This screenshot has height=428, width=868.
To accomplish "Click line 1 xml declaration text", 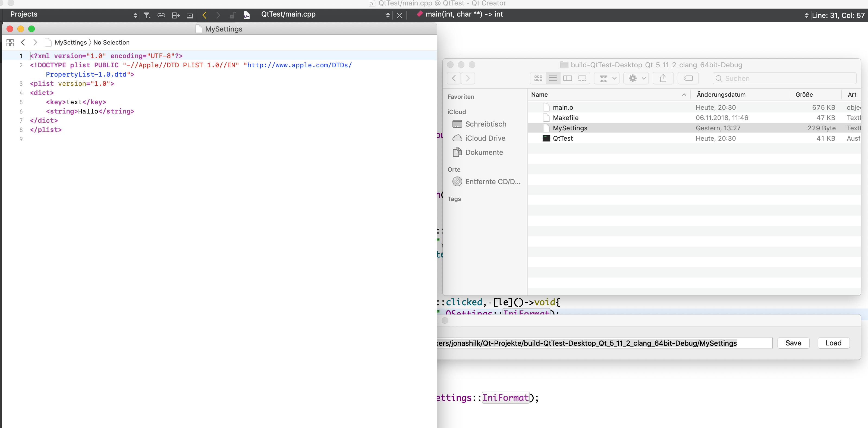I will pos(106,56).
